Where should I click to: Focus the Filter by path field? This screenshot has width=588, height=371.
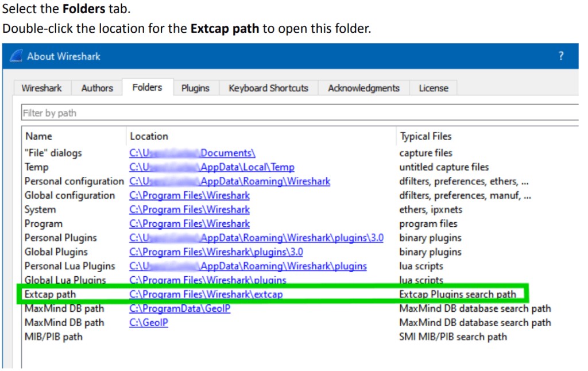[x=299, y=113]
